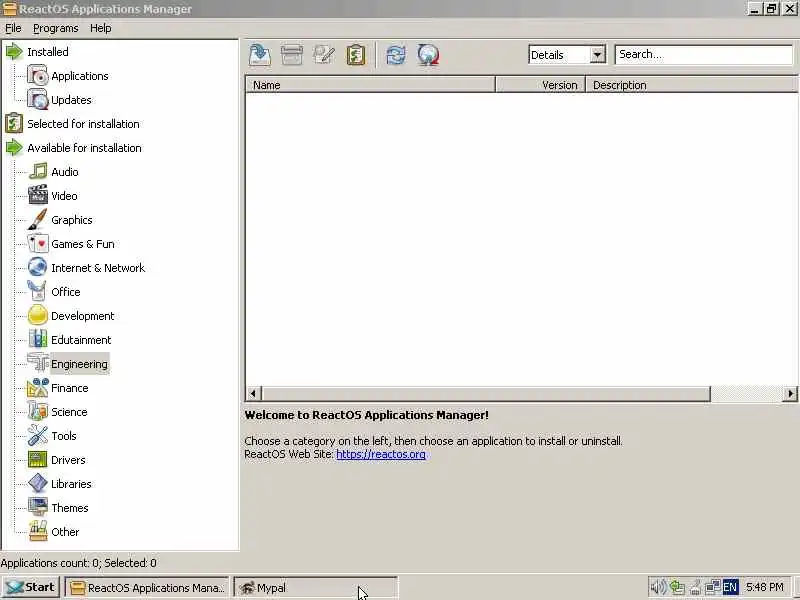This screenshot has width=800, height=600.
Task: Click the volume speaker tray icon
Action: pyautogui.click(x=658, y=587)
